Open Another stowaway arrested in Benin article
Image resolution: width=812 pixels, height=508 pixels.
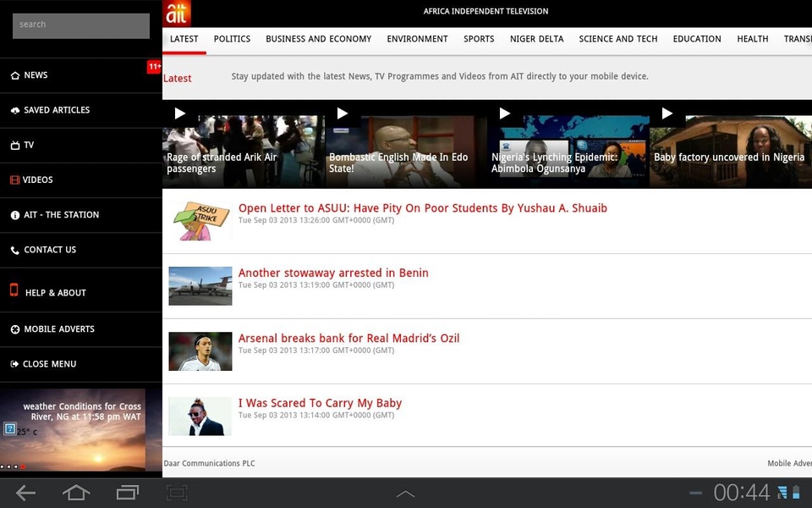[x=333, y=273]
